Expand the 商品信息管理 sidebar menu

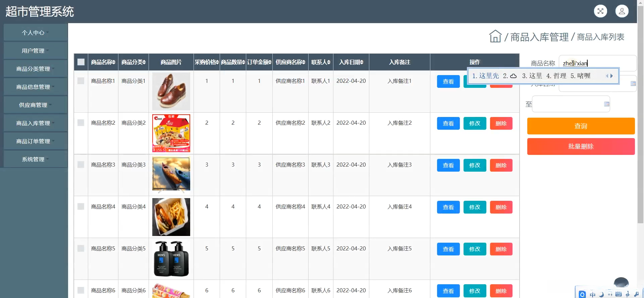tap(36, 87)
